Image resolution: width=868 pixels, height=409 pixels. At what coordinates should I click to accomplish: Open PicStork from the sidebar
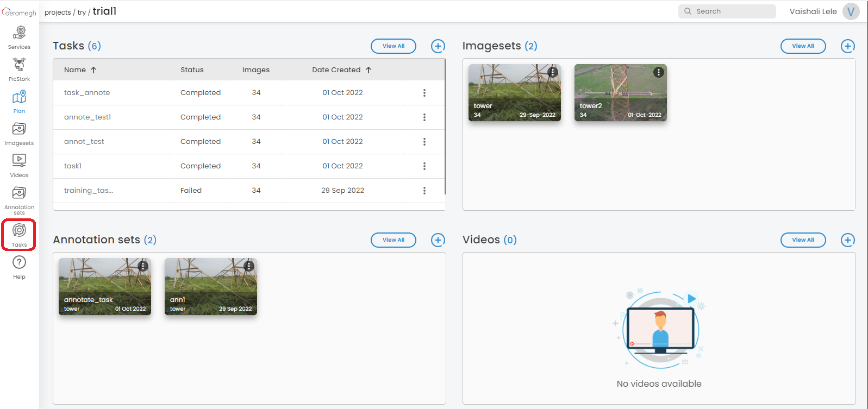[x=19, y=70]
